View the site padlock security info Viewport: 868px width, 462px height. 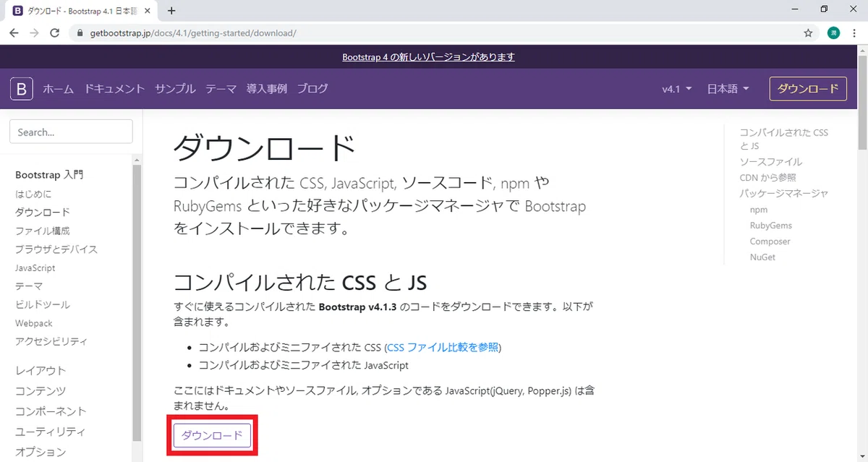(x=80, y=33)
